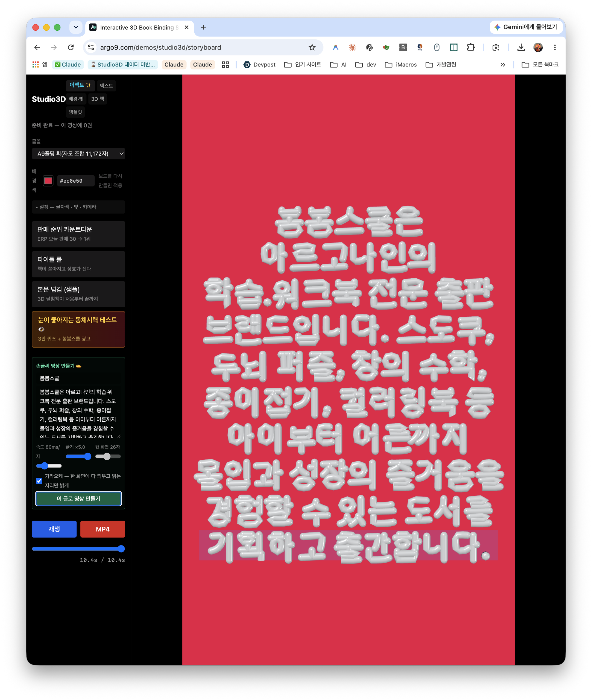Focus the handwriting body text area

pyautogui.click(x=78, y=412)
